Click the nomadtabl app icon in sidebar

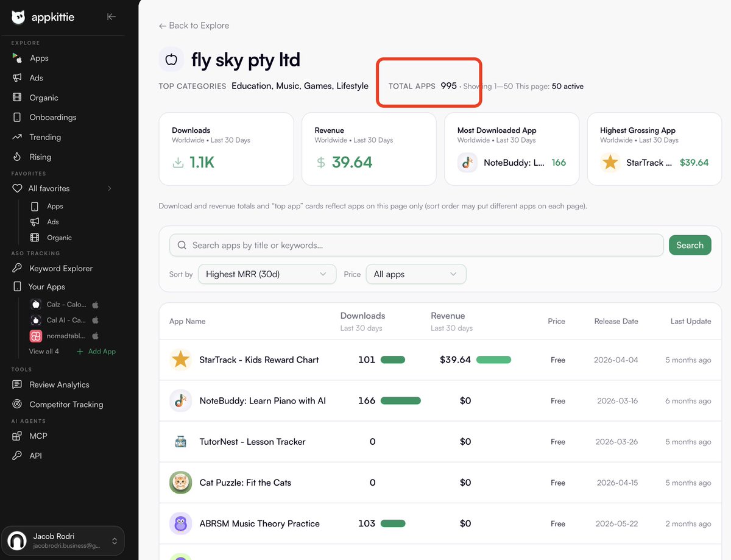[x=35, y=336]
